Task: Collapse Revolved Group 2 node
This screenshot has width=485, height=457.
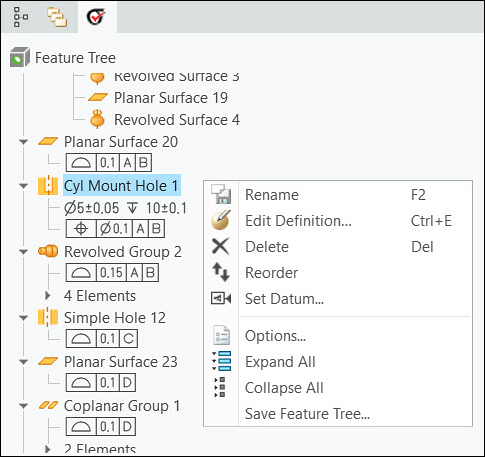Action: [x=23, y=252]
